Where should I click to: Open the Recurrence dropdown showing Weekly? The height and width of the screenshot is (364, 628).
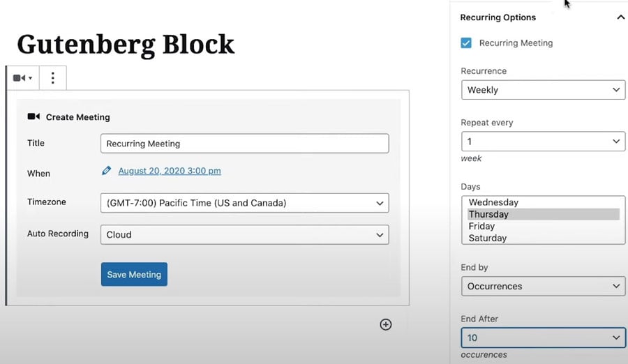(543, 90)
